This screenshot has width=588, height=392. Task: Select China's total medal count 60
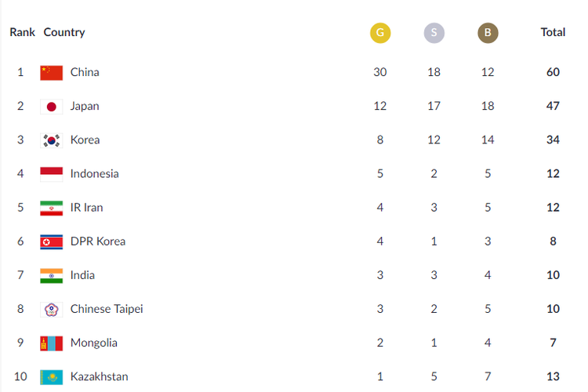(553, 72)
